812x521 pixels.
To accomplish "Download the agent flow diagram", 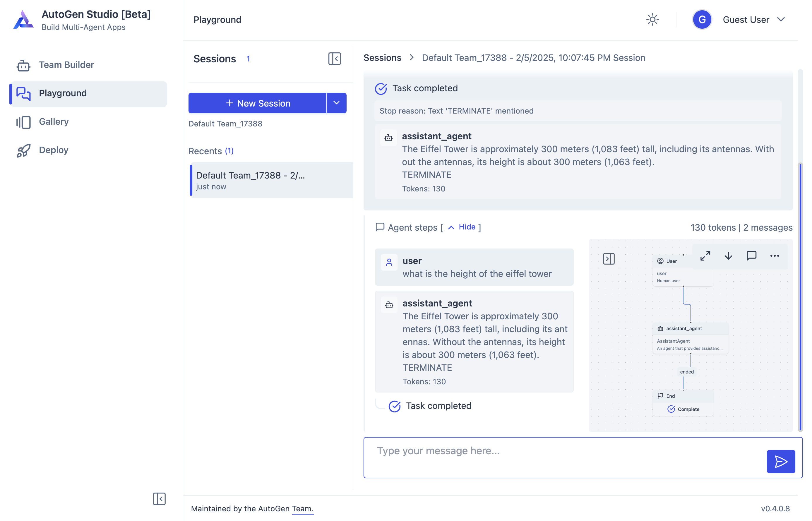I will pos(728,256).
